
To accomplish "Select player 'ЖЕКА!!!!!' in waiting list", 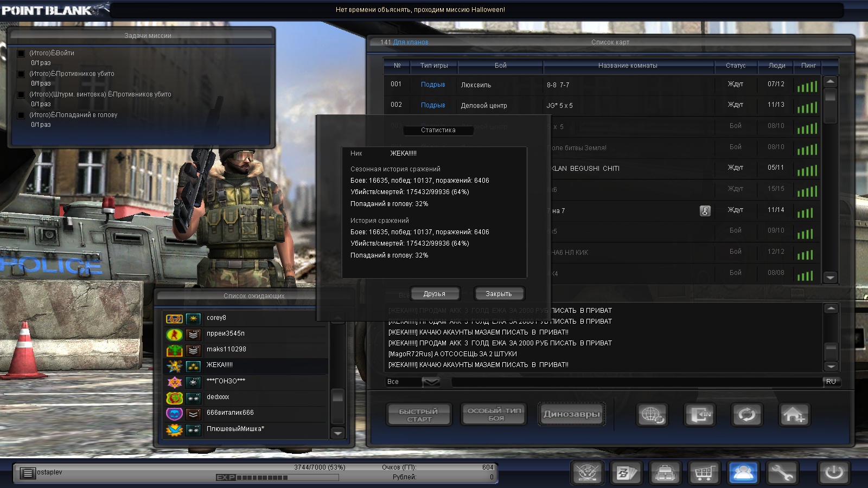I will point(246,366).
